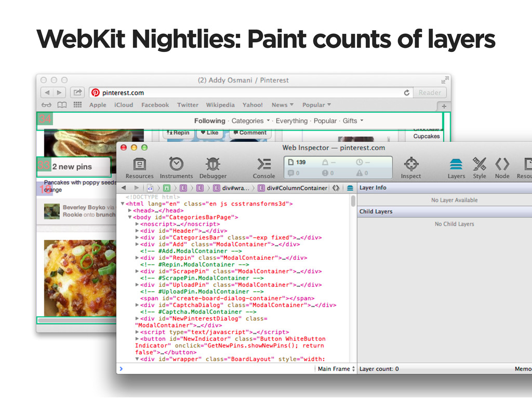Collapse the body CategoriesBarPage node

[130, 217]
